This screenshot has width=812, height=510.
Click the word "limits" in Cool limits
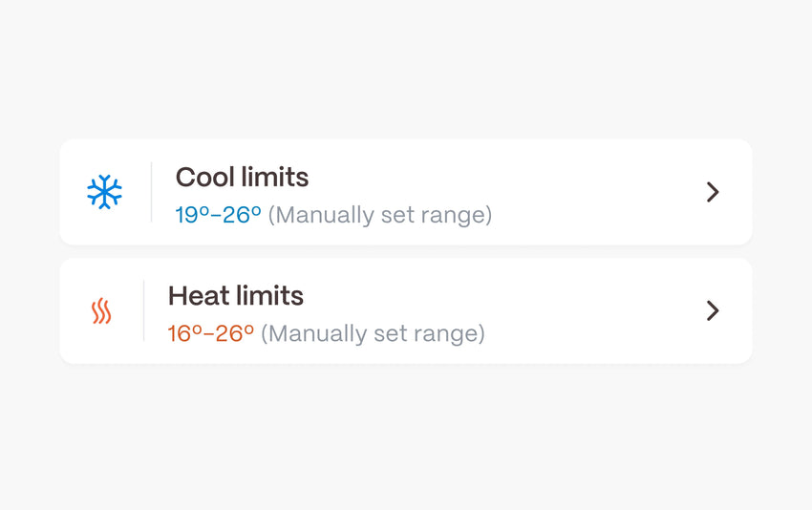click(275, 178)
